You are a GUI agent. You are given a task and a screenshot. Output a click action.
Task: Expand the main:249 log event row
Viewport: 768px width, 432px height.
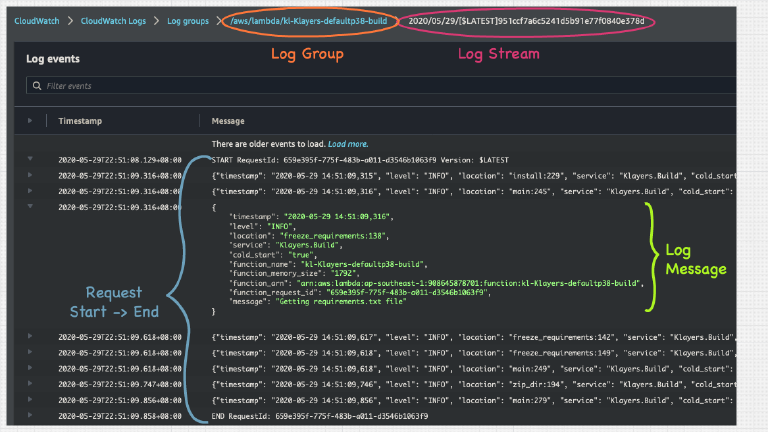click(30, 368)
